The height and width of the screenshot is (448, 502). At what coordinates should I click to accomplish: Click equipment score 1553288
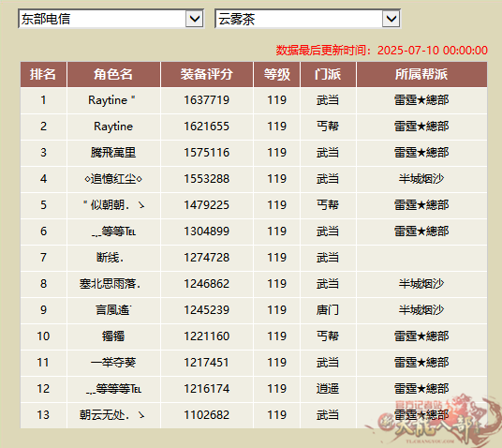click(x=206, y=179)
